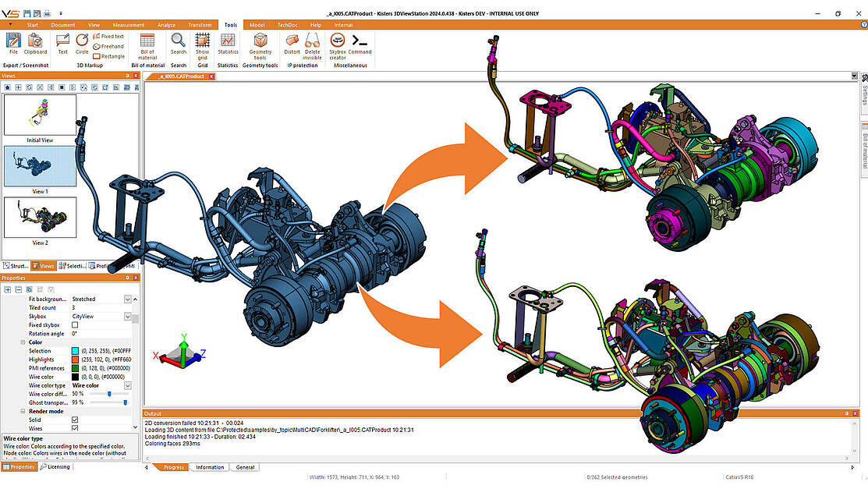Screen dimensions: 868x489
Task: Click the Delete invisible tool
Action: pos(312,46)
